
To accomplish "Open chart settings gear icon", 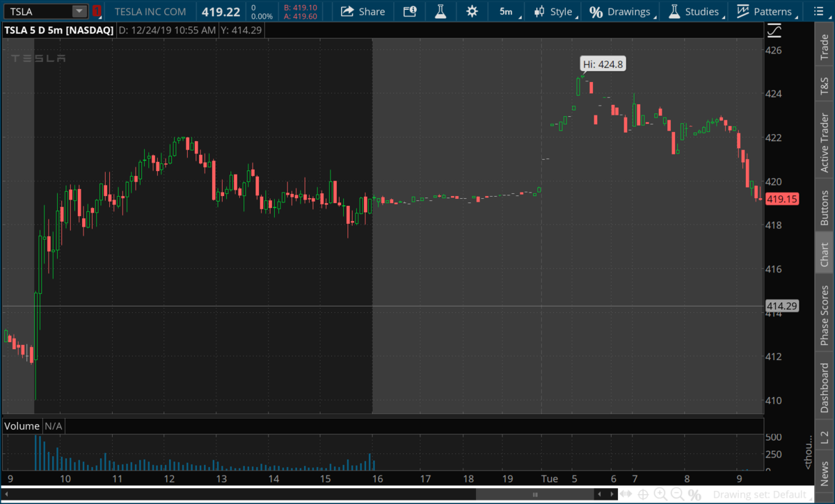I will [x=472, y=11].
